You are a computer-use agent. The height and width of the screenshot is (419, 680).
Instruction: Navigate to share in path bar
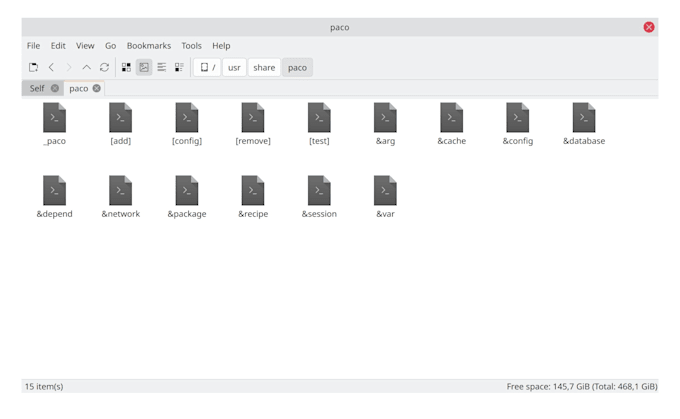pos(264,67)
